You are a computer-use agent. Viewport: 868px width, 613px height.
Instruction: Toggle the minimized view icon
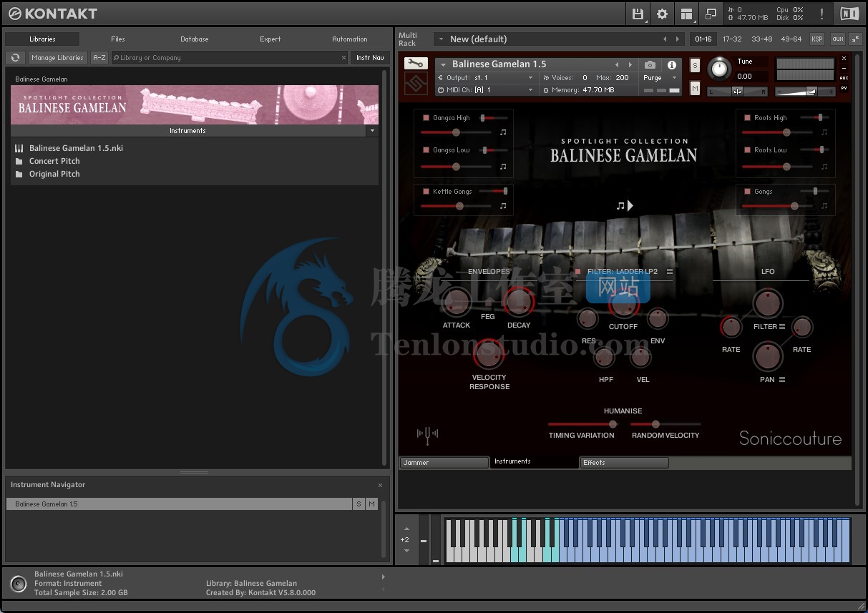click(x=711, y=14)
